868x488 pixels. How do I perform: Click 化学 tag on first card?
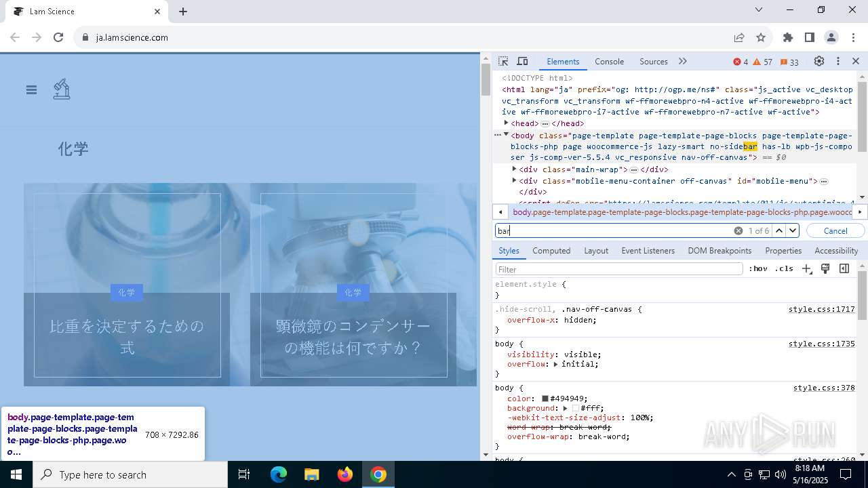point(127,292)
